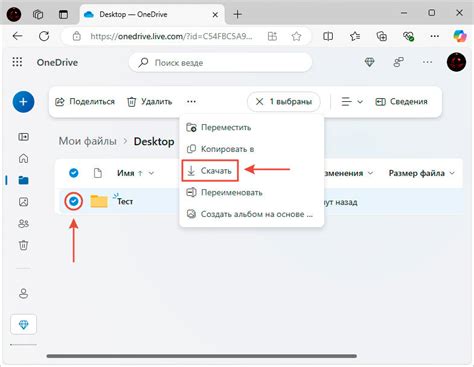Switch to Desktop — OneDrive tab
The image size is (474, 367).
click(x=152, y=14)
